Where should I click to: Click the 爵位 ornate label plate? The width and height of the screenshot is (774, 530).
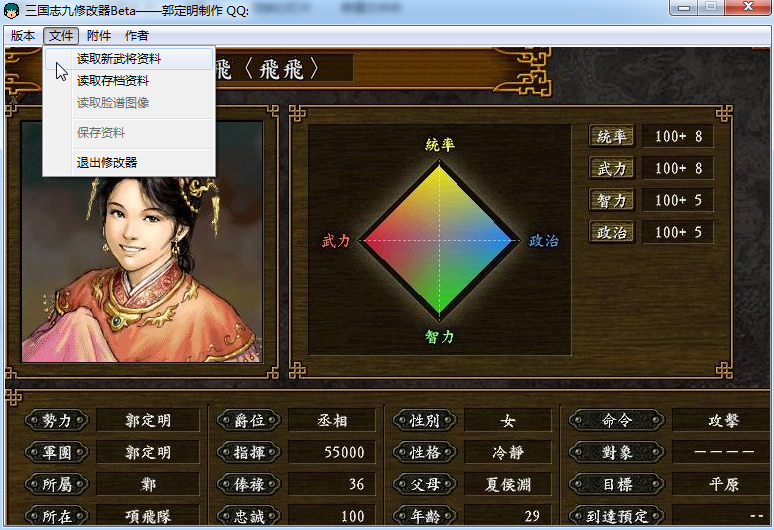coord(249,420)
